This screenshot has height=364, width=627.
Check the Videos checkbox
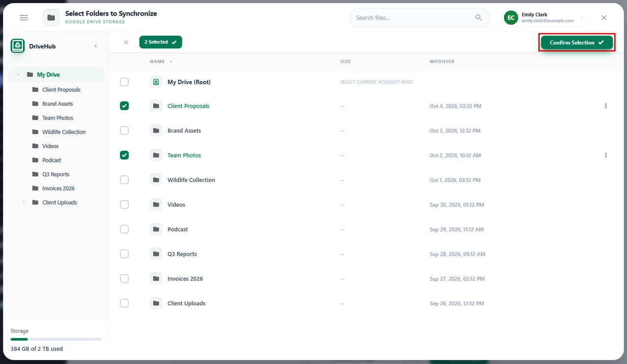click(x=124, y=205)
